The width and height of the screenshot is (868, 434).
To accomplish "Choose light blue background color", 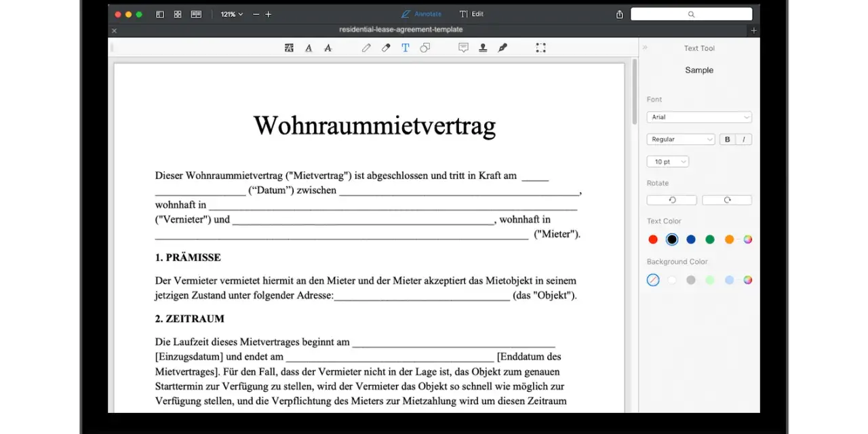I will (729, 280).
